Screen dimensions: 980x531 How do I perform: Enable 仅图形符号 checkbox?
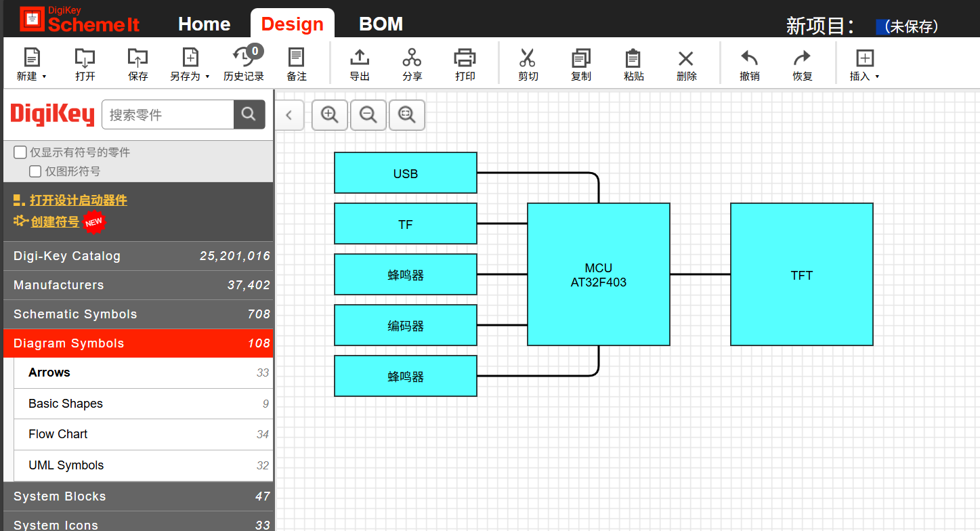coord(35,171)
